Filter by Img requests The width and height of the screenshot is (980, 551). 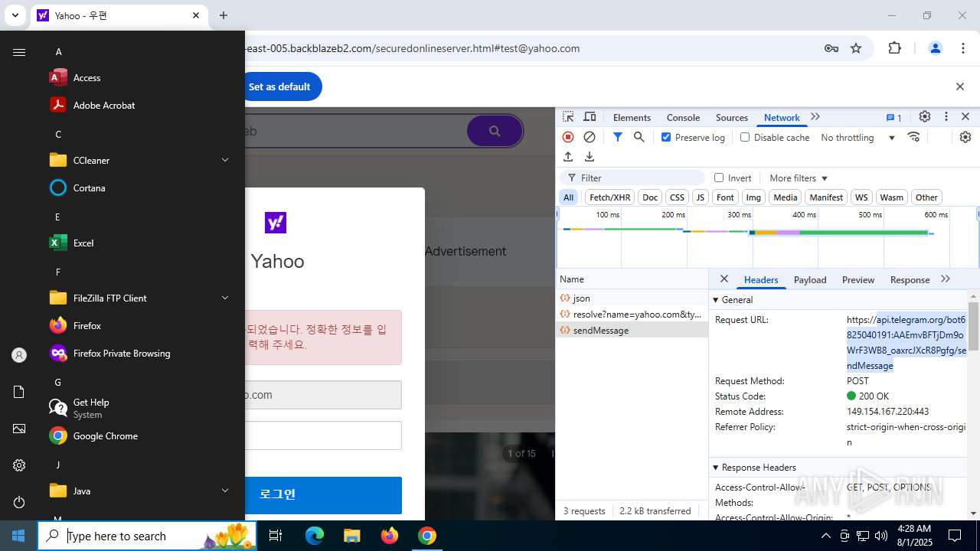point(753,197)
